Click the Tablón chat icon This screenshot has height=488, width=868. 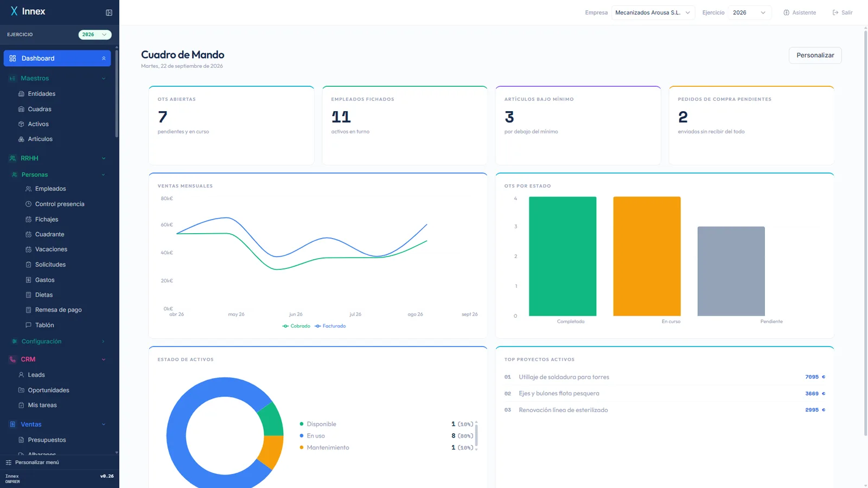[29, 325]
